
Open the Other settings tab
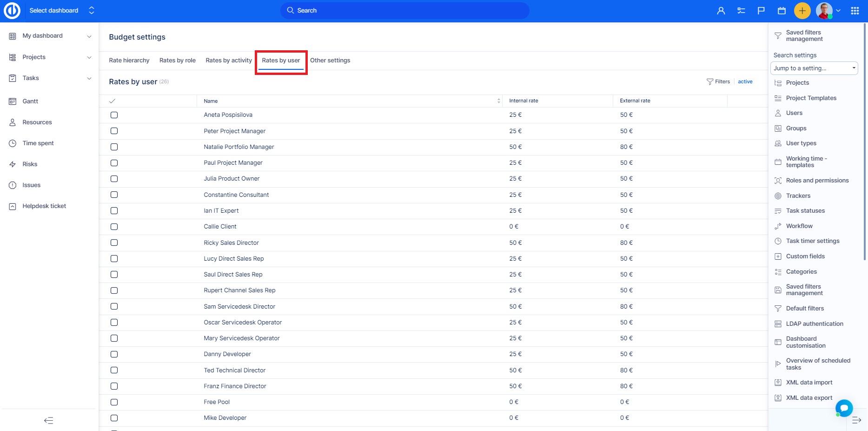pyautogui.click(x=330, y=61)
